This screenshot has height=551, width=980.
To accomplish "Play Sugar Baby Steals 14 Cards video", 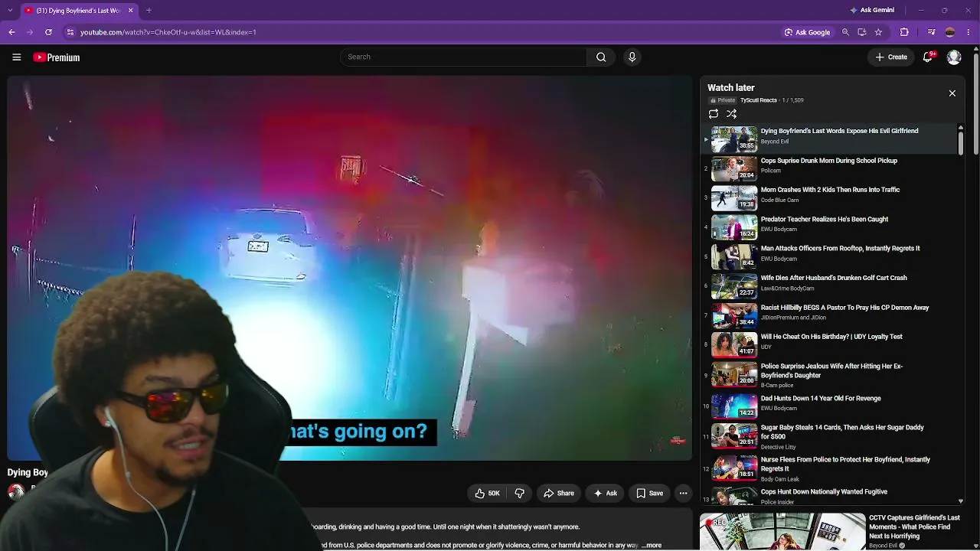I will tap(842, 432).
